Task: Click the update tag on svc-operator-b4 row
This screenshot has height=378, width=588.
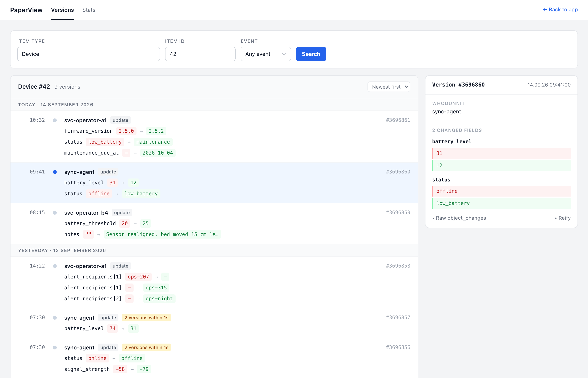Action: [x=122, y=213]
